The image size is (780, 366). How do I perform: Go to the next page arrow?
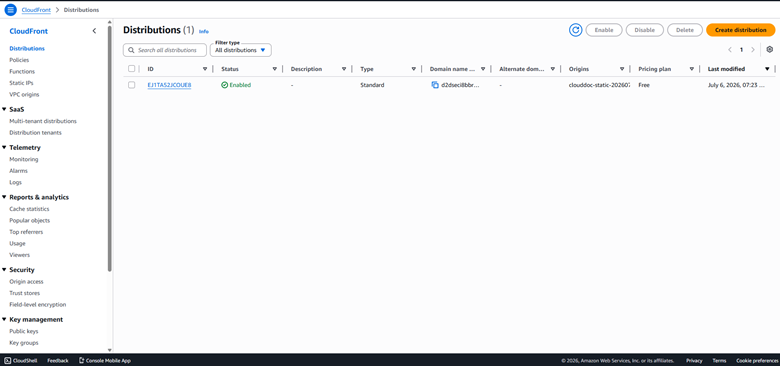tap(753, 50)
